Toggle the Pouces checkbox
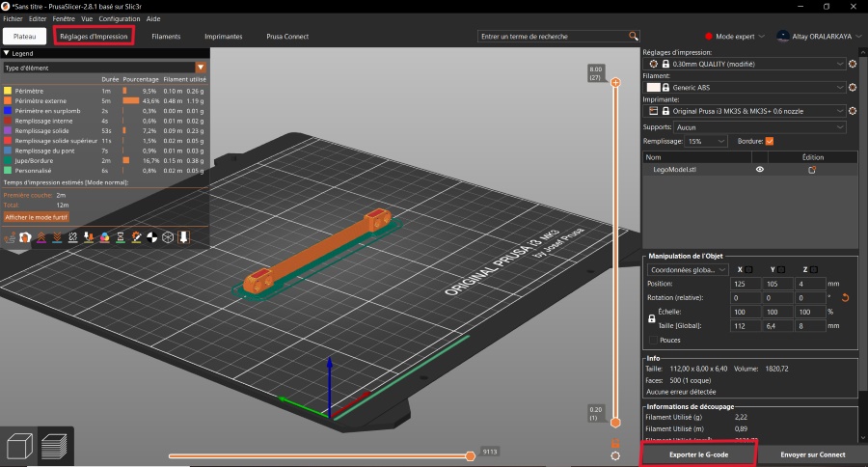This screenshot has height=467, width=868. tap(653, 341)
